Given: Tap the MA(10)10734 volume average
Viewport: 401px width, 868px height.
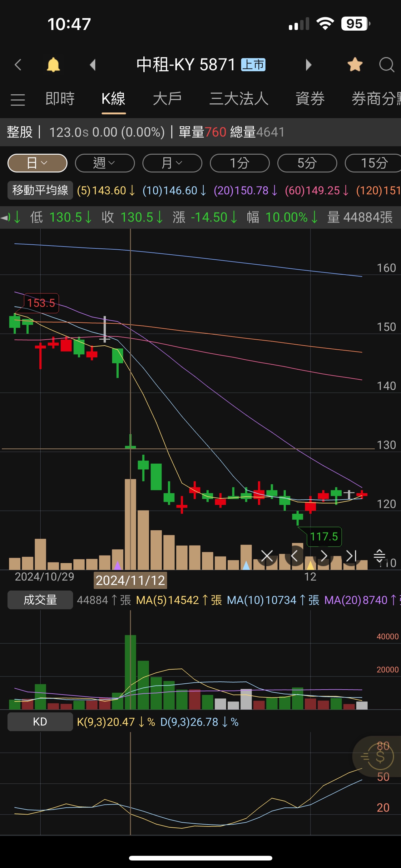Looking at the screenshot, I should tap(273, 600).
